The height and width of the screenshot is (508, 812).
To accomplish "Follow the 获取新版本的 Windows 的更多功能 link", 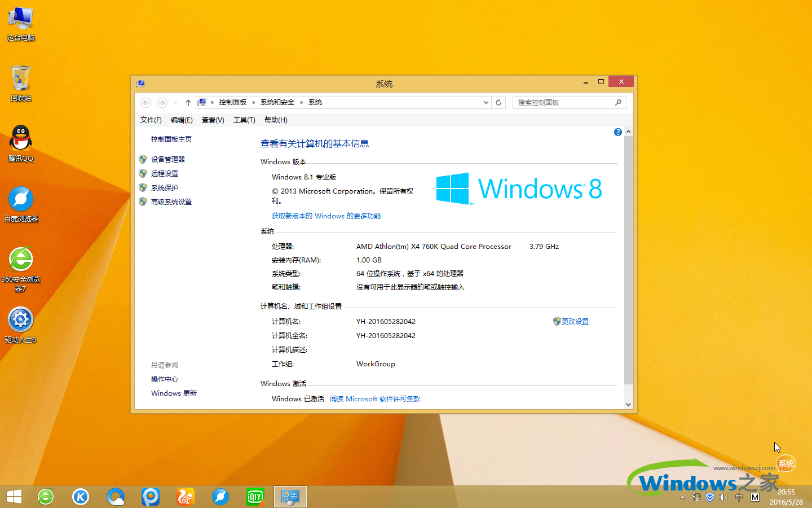I will click(x=326, y=216).
